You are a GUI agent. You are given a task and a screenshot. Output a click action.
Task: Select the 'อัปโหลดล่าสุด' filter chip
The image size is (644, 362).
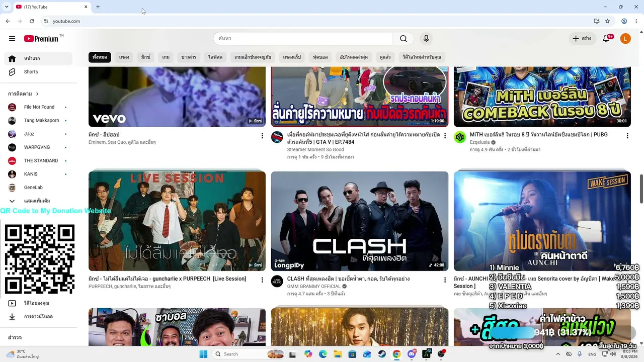354,57
